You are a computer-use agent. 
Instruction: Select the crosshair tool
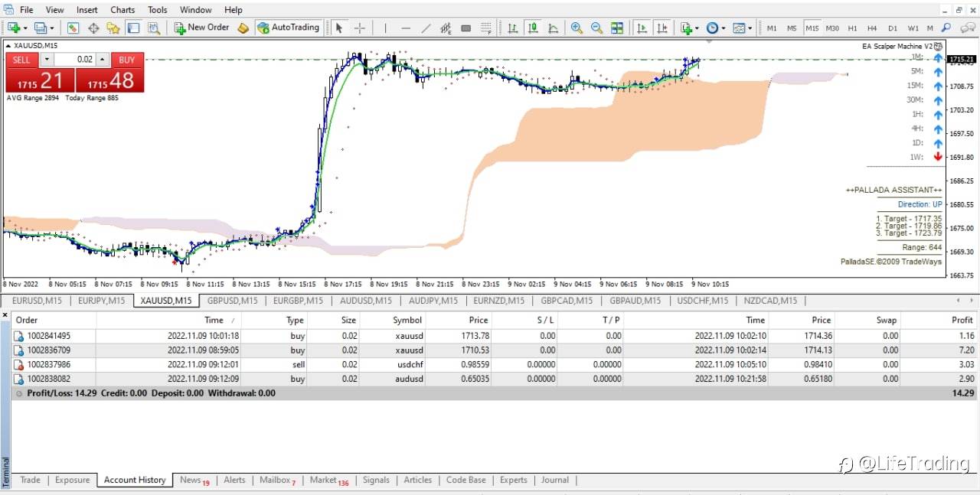pos(359,28)
